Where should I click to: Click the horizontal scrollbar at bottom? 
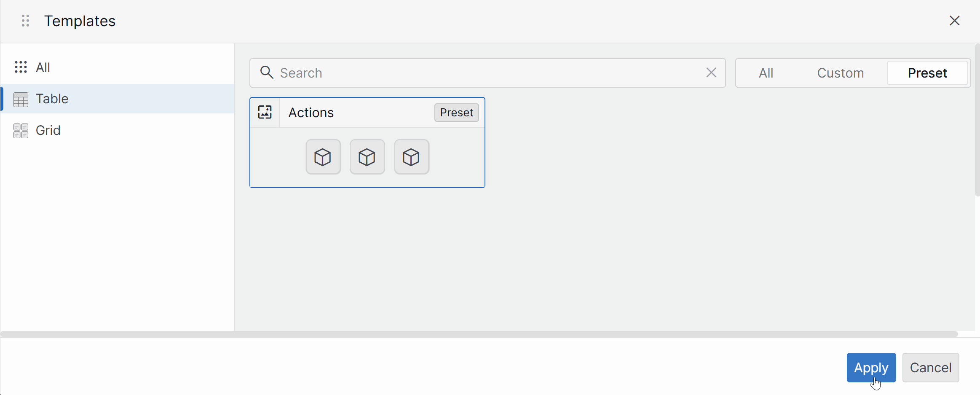click(x=479, y=334)
